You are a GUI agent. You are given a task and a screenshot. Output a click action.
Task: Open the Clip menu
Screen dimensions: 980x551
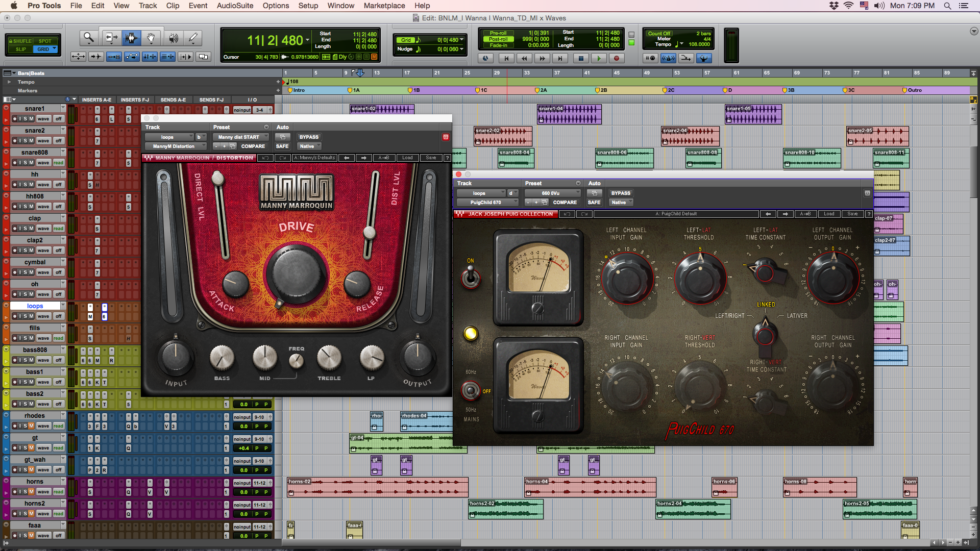173,6
